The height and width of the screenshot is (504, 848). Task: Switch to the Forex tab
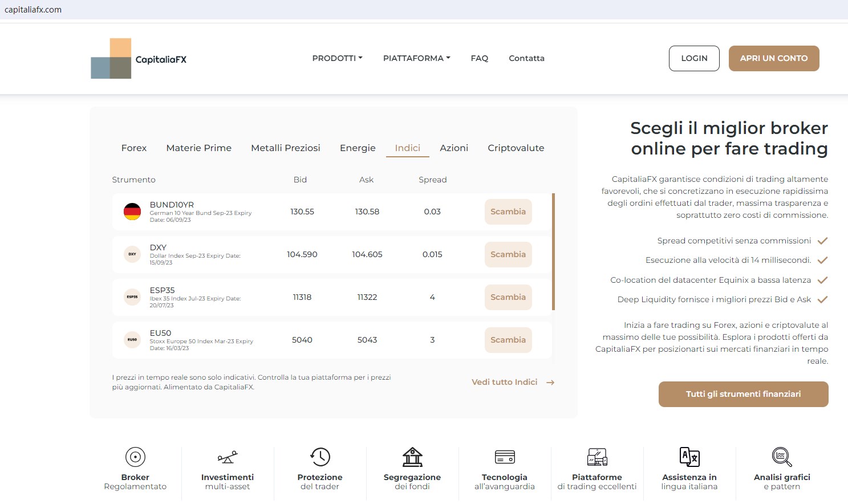(x=134, y=148)
